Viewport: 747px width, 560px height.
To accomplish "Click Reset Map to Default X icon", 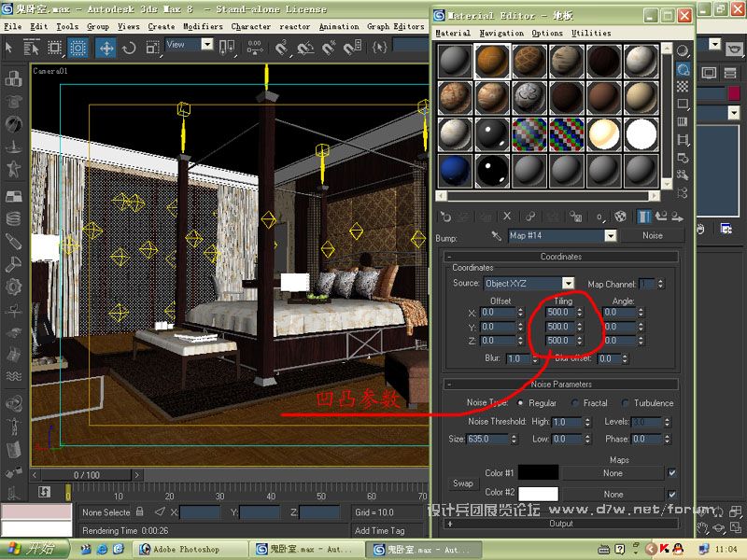I will (507, 217).
